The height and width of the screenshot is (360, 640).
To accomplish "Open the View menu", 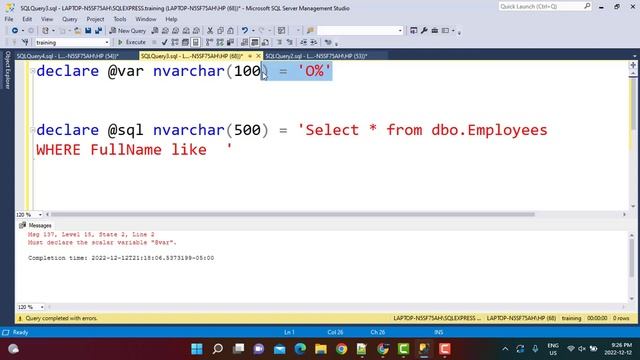I will coord(47,19).
